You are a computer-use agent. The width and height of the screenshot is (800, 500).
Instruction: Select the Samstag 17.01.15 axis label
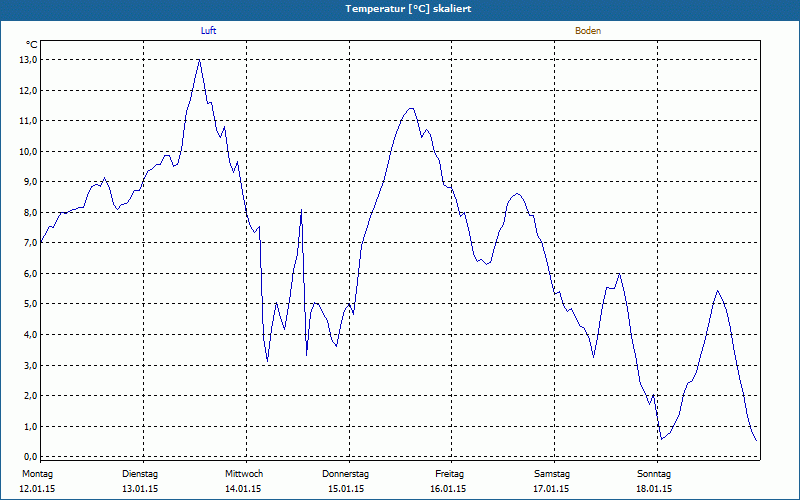pos(552,481)
